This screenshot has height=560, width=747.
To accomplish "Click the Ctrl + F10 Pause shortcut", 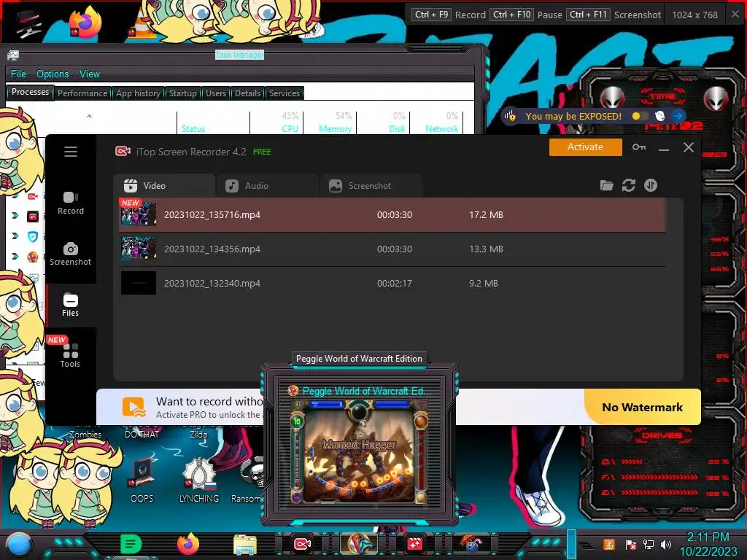I will point(526,15).
